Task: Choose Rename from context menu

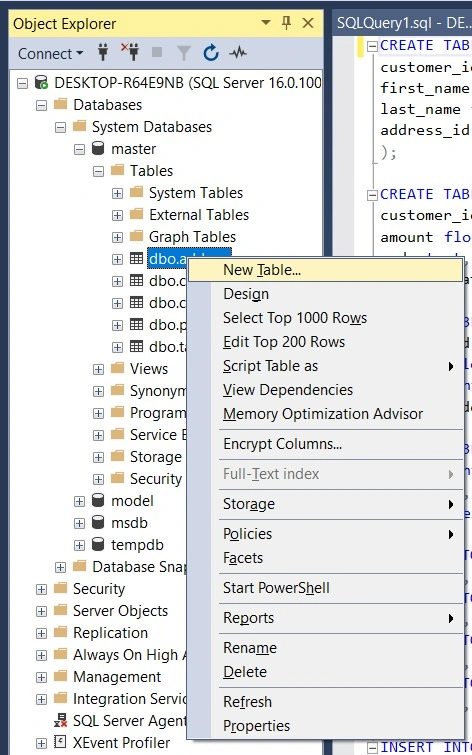Action: coord(325,648)
